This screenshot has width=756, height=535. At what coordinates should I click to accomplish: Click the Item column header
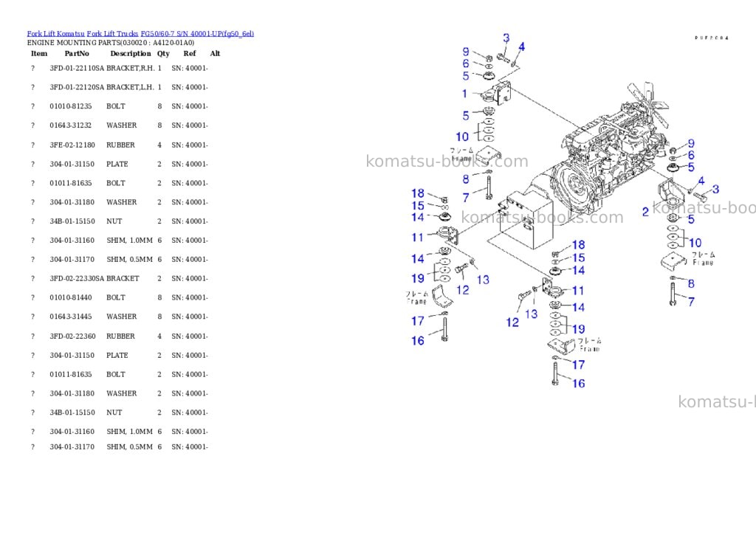click(39, 53)
